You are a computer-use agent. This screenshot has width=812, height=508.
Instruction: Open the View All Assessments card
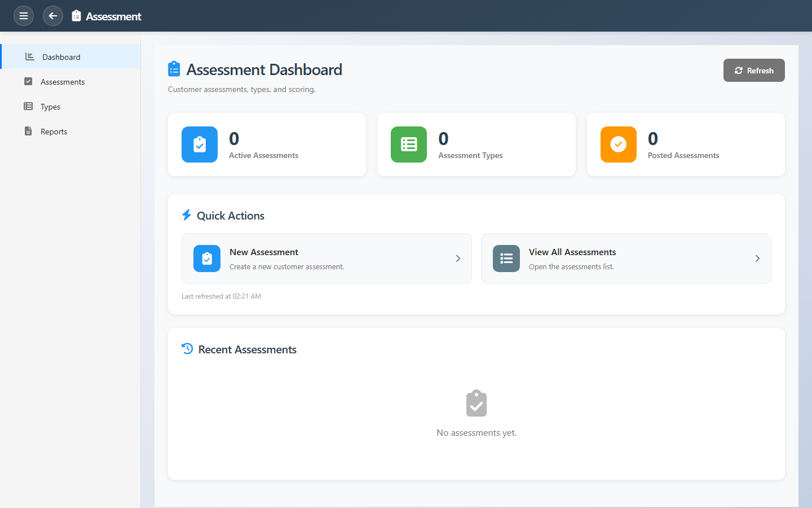pyautogui.click(x=626, y=259)
